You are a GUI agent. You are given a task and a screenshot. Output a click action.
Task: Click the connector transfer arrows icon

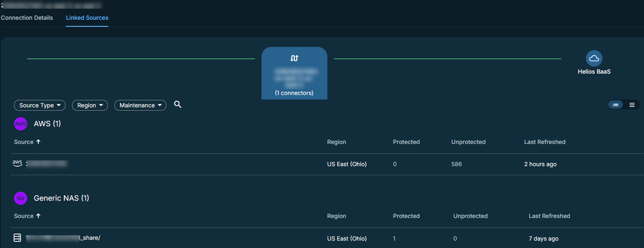(294, 58)
